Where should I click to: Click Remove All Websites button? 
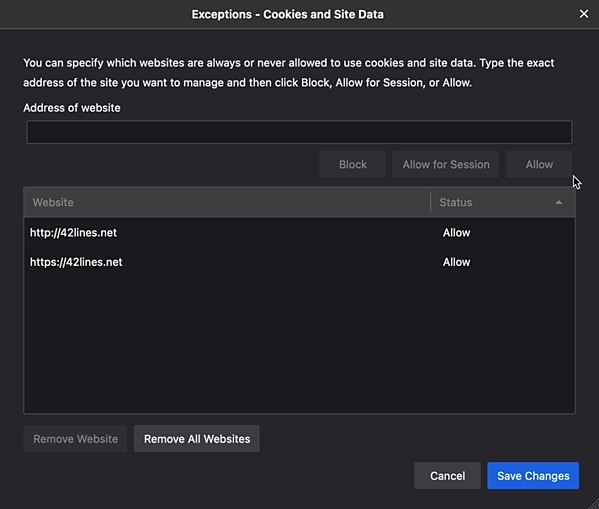coord(197,439)
